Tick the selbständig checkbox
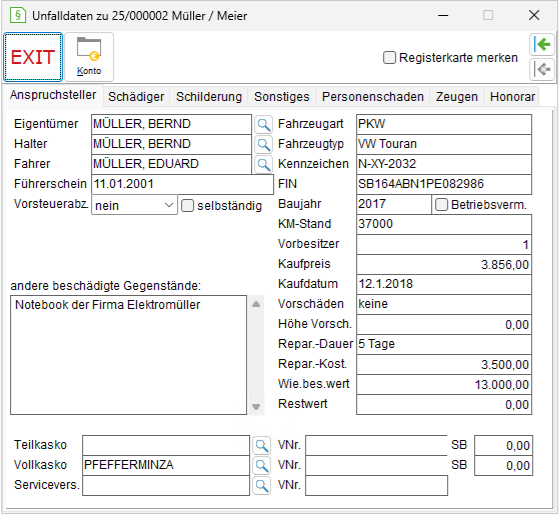The width and height of the screenshot is (559, 516). (188, 206)
